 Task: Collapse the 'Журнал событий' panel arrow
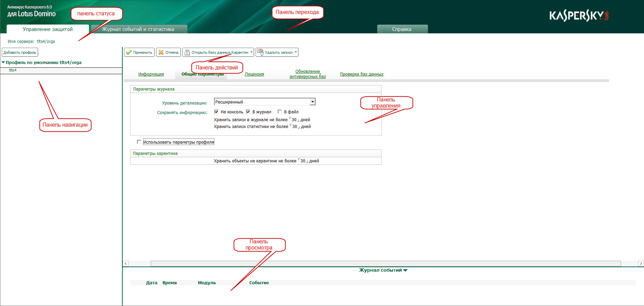pyautogui.click(x=405, y=270)
